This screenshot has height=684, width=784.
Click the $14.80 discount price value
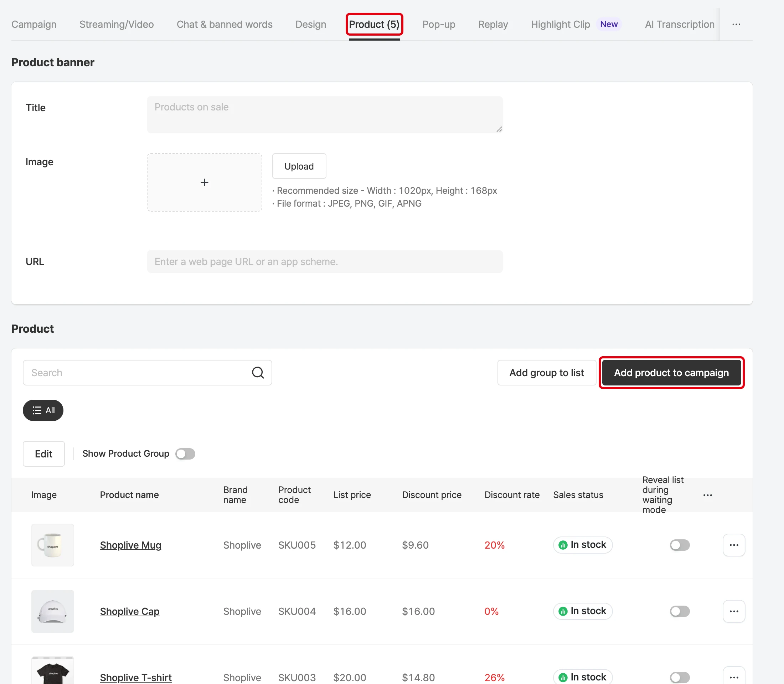click(418, 678)
